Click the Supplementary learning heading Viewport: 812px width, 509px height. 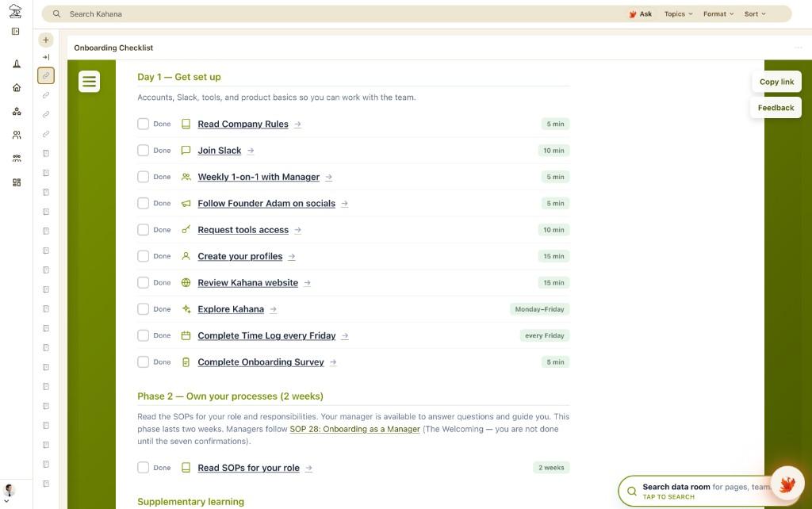click(190, 502)
